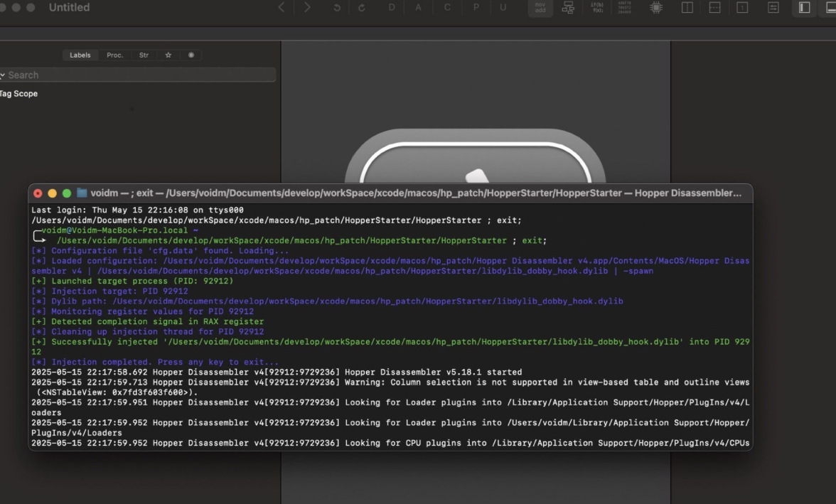Click the CPU chip icon in toolbar
This screenshot has width=836, height=504.
(x=656, y=7)
